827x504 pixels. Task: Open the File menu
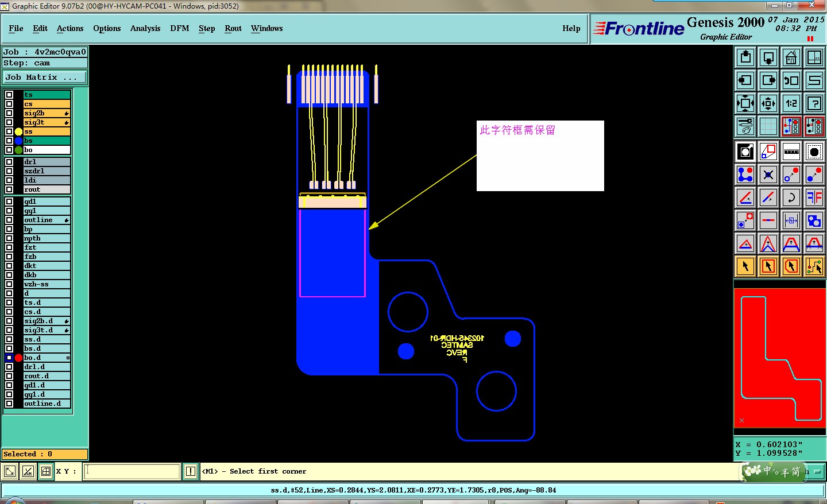pyautogui.click(x=16, y=28)
